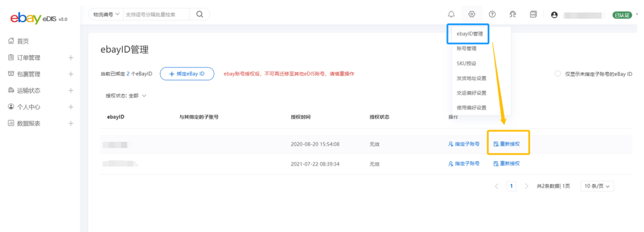644x232 pixels.
Task: Go to the next page with the right arrow
Action: (x=526, y=186)
